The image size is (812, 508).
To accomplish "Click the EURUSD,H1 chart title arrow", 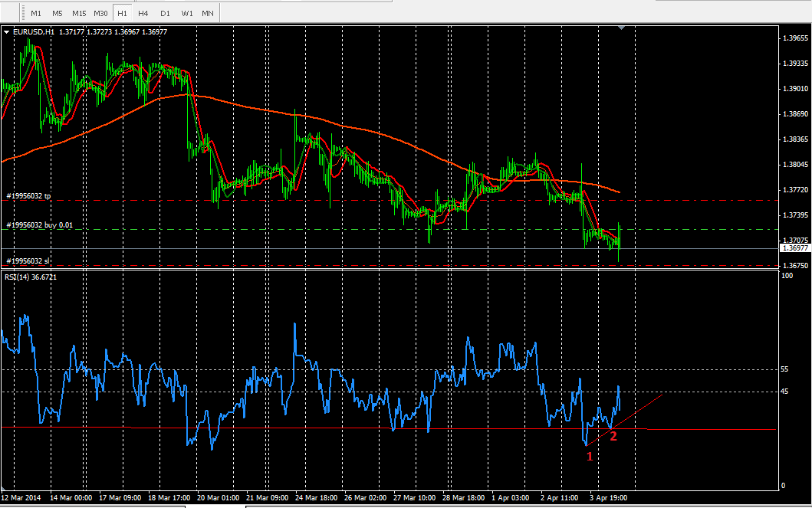I will [x=6, y=32].
